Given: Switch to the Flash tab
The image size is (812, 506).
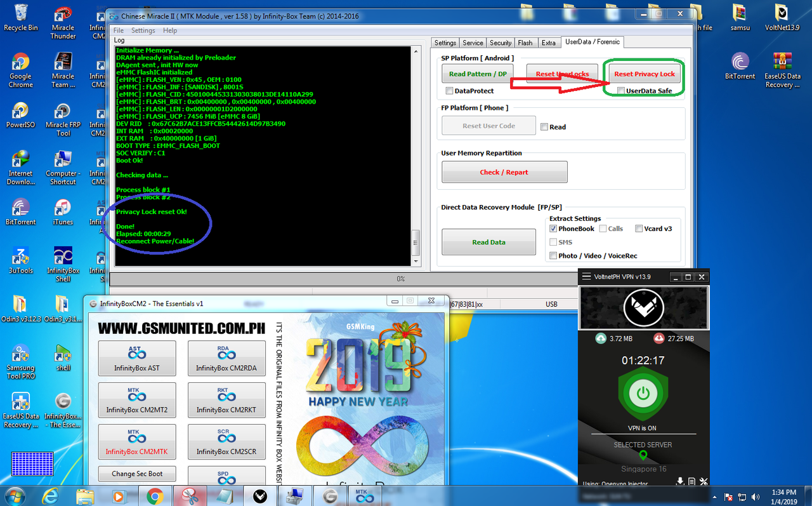Looking at the screenshot, I should point(525,43).
